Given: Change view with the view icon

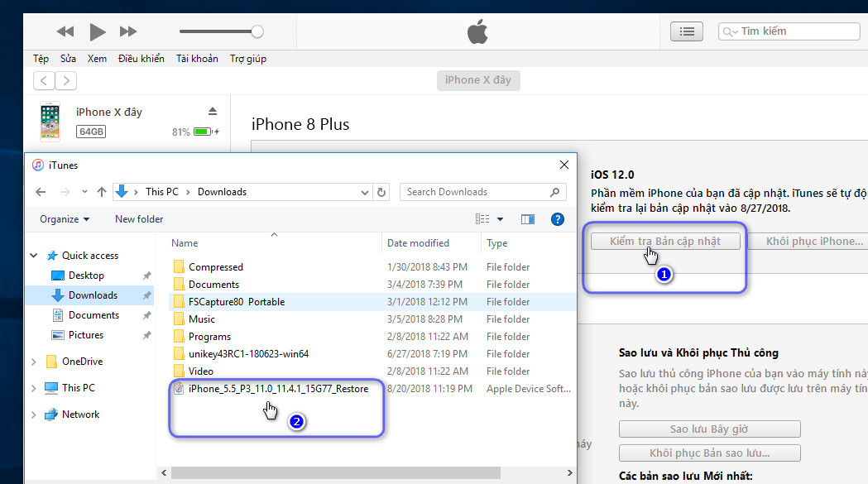Looking at the screenshot, I should (x=482, y=219).
